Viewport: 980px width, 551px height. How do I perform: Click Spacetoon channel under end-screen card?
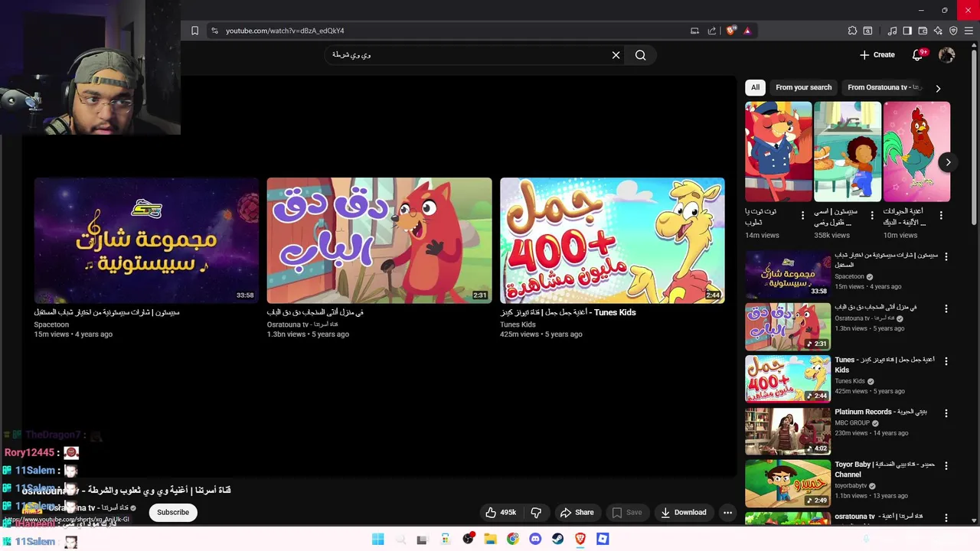pos(51,324)
